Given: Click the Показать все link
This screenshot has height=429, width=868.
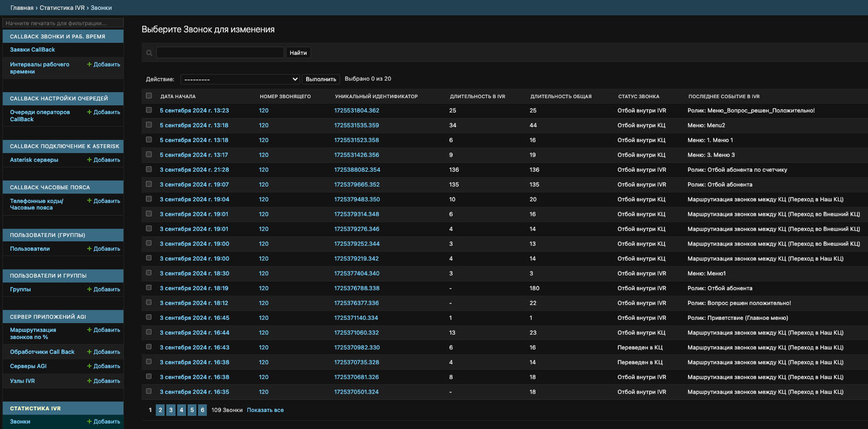Looking at the screenshot, I should [265, 410].
